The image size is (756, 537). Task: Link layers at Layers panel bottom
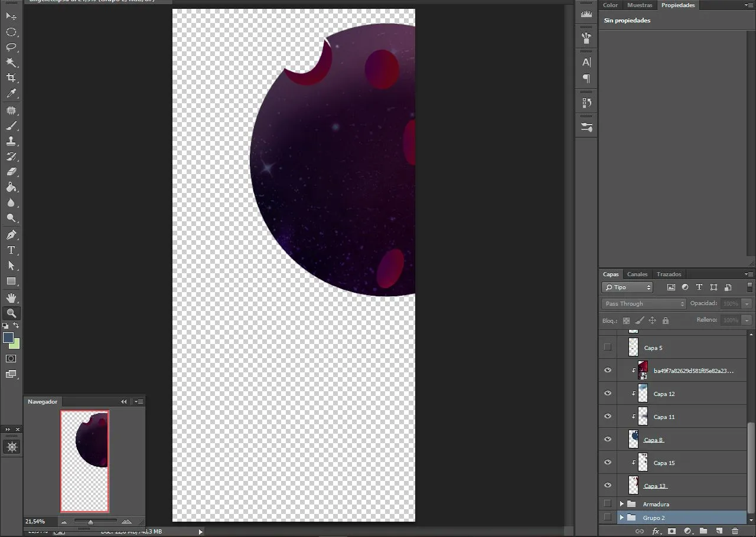639,531
